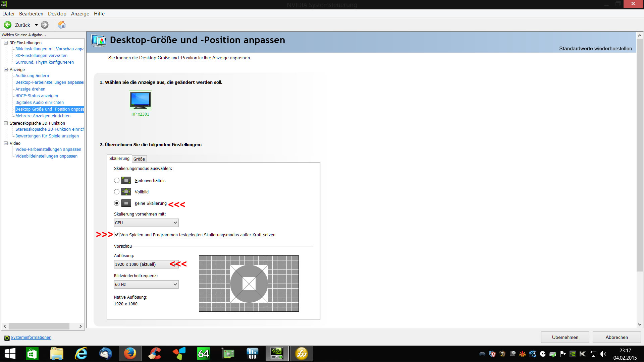Open Video-Farbeinstellungen anpassen
The width and height of the screenshot is (644, 362).
48,149
